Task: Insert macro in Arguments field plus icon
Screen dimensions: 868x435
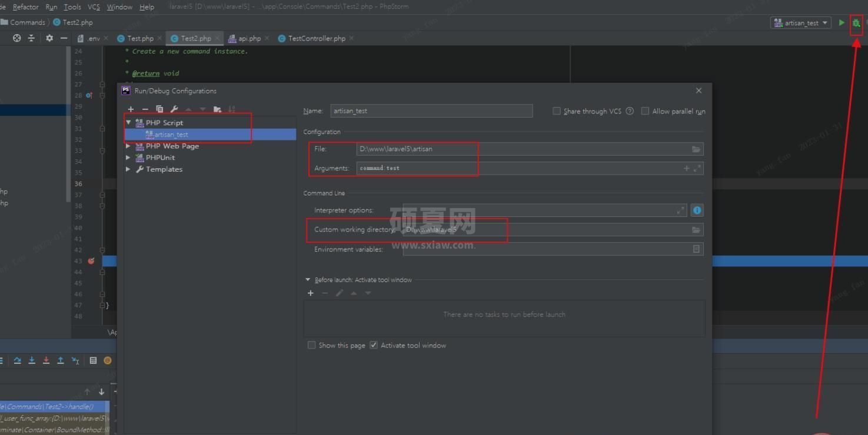Action: tap(686, 168)
